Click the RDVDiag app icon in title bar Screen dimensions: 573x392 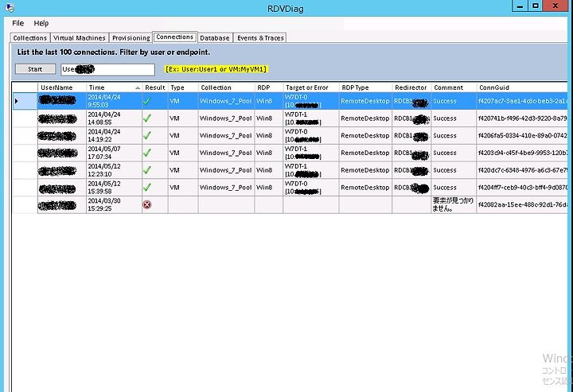10,8
